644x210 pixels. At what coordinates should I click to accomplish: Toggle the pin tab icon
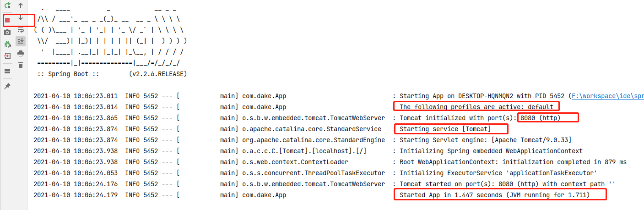[7, 86]
